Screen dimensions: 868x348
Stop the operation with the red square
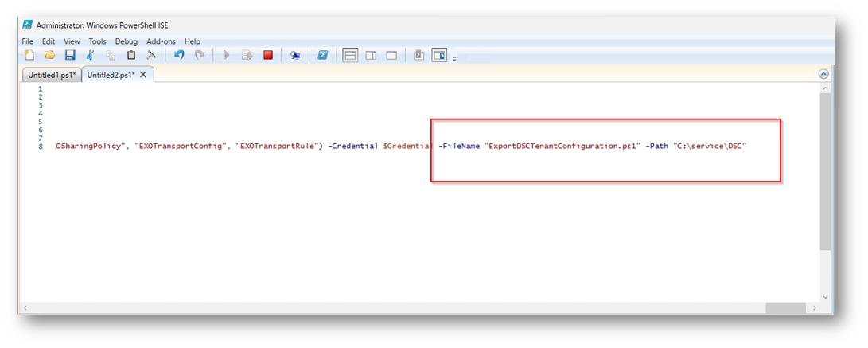268,55
